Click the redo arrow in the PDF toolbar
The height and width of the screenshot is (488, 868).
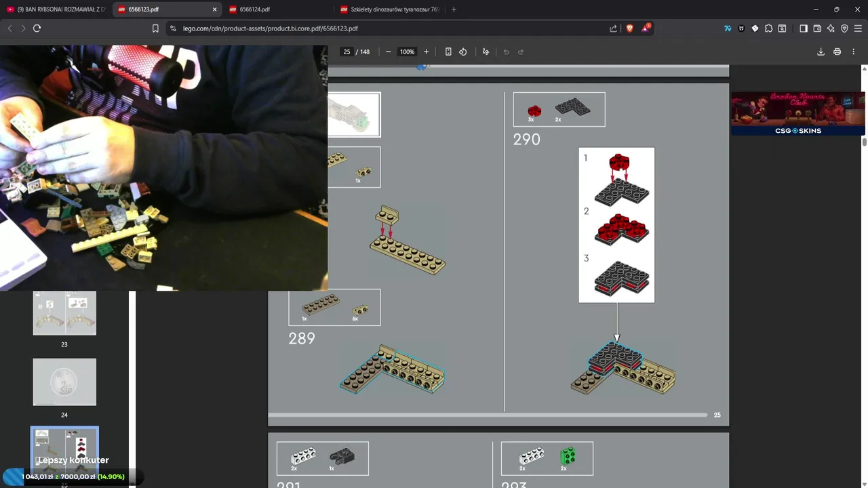click(x=521, y=52)
